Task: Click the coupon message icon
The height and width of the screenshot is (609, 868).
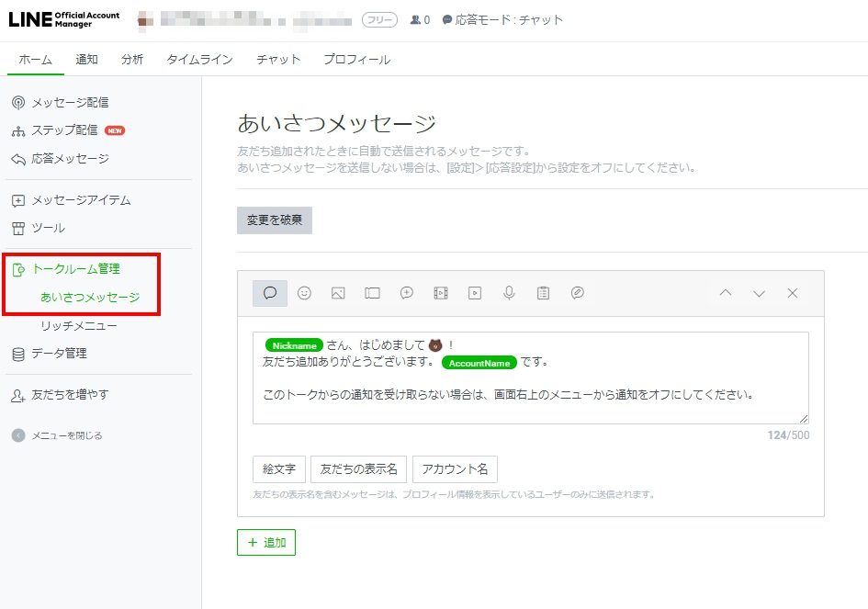Action: 372,293
